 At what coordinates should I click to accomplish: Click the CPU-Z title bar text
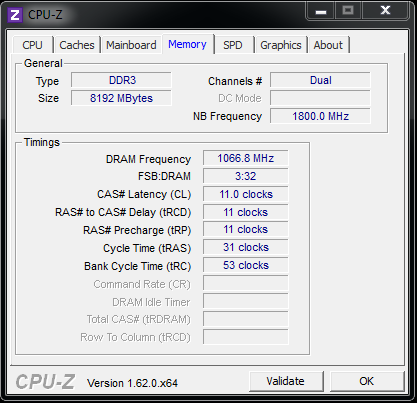pos(45,15)
